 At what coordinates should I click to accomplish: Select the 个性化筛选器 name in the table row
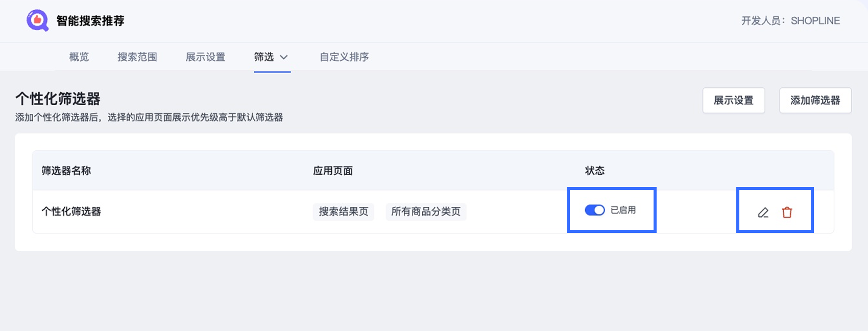[71, 211]
